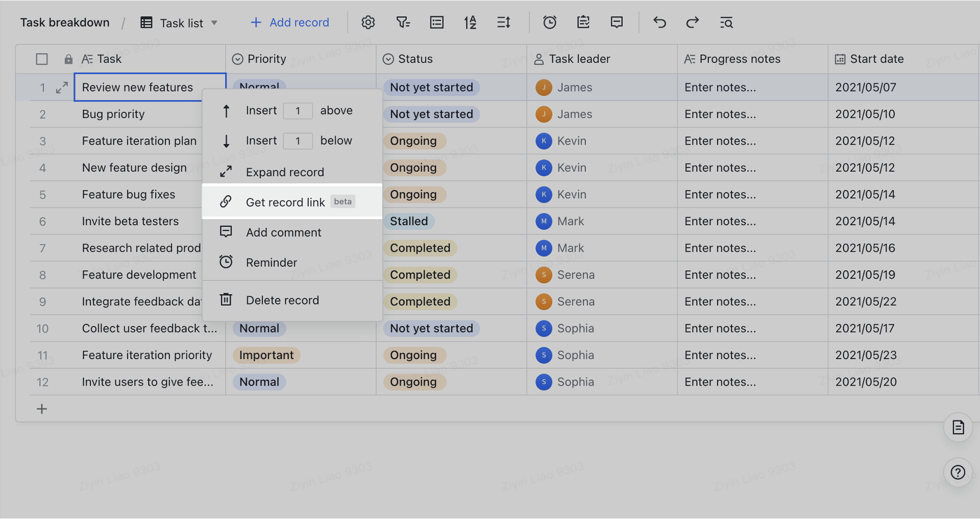The height and width of the screenshot is (519, 980).
Task: Click 'Mark' in the Invite beta testers row
Action: [571, 221]
